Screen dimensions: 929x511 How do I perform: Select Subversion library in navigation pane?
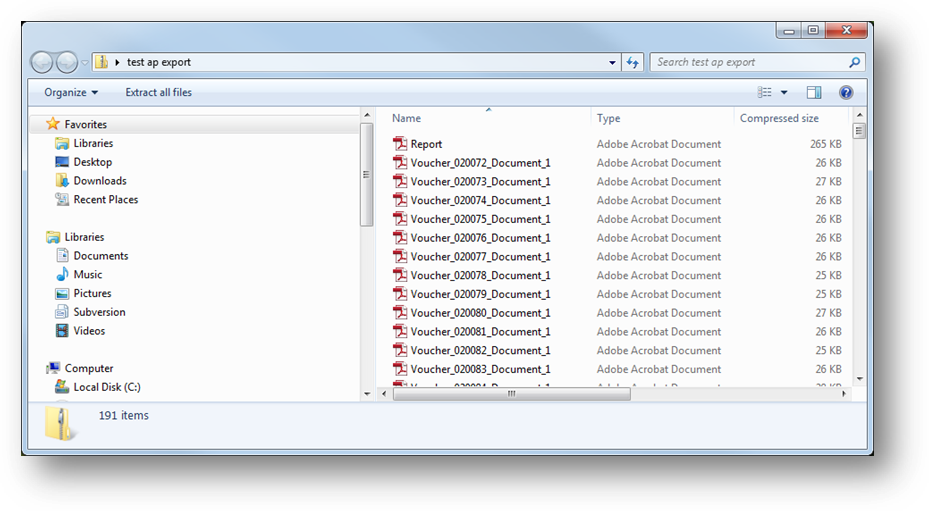click(x=99, y=312)
